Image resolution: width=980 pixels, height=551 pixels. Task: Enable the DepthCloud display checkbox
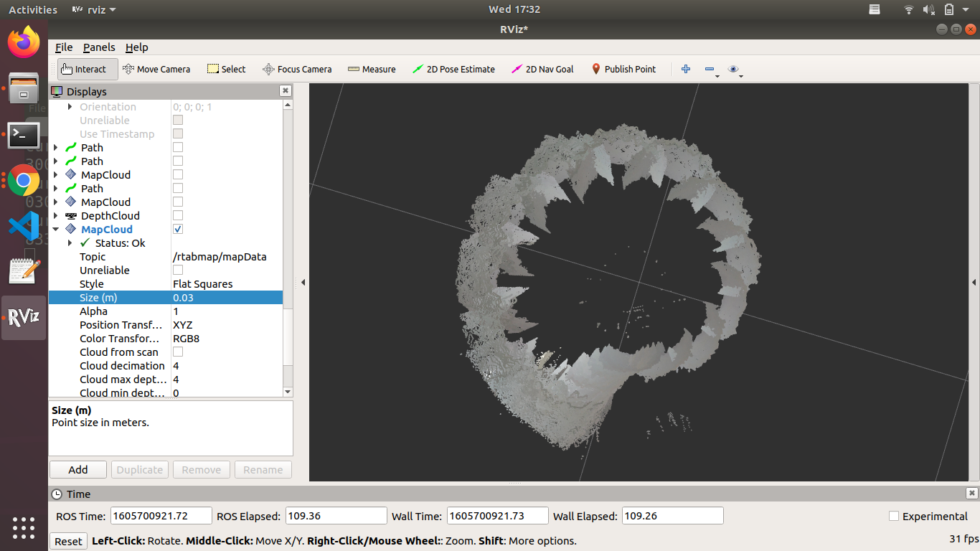[x=178, y=215]
